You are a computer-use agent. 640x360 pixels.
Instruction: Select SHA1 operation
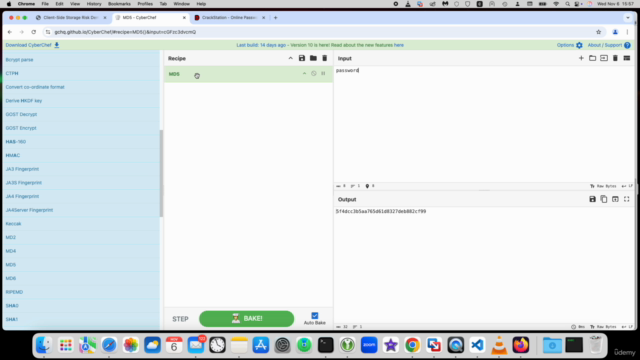pyautogui.click(x=81, y=319)
